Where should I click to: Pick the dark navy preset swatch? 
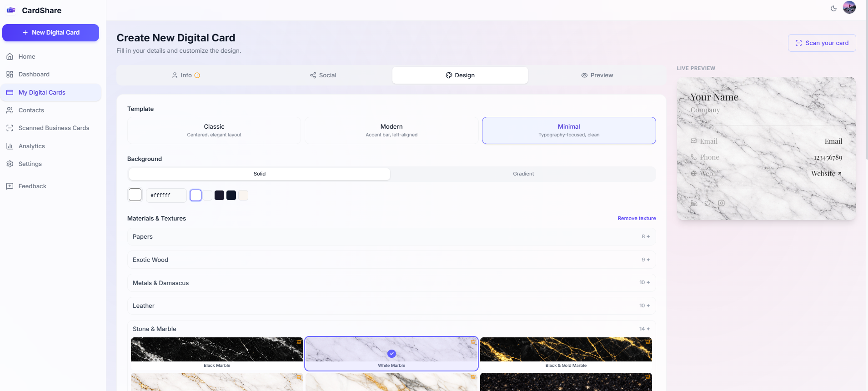tap(231, 195)
